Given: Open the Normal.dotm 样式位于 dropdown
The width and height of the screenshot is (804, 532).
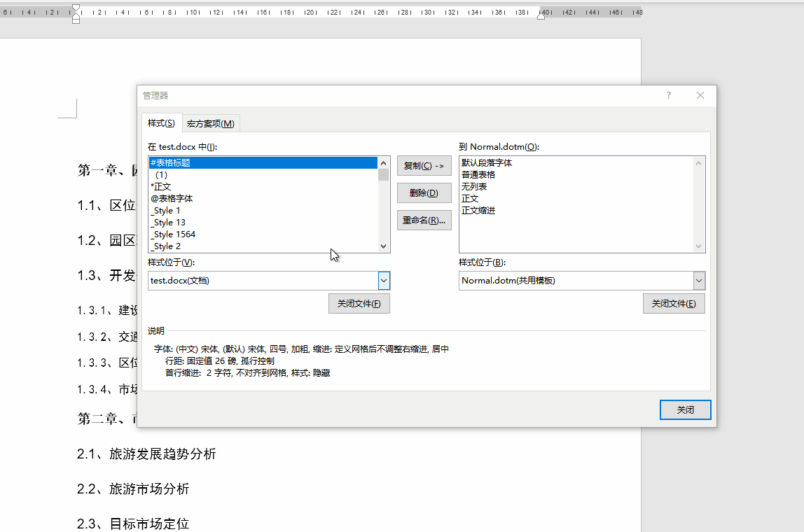Looking at the screenshot, I should point(698,280).
